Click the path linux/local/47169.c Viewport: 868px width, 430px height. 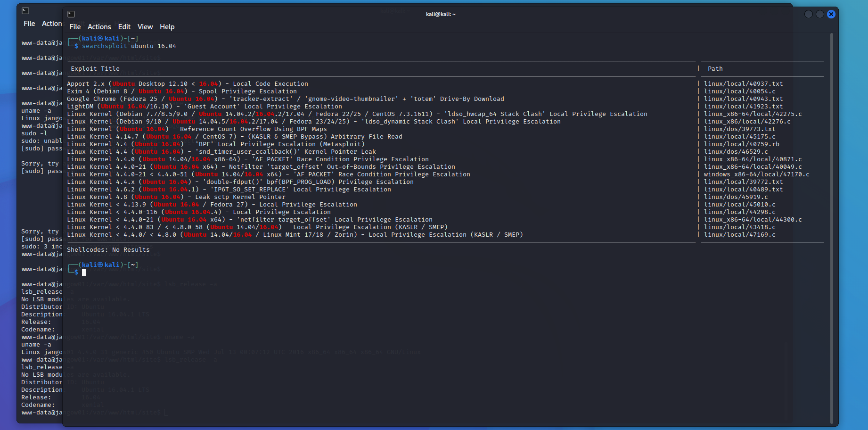(740, 235)
